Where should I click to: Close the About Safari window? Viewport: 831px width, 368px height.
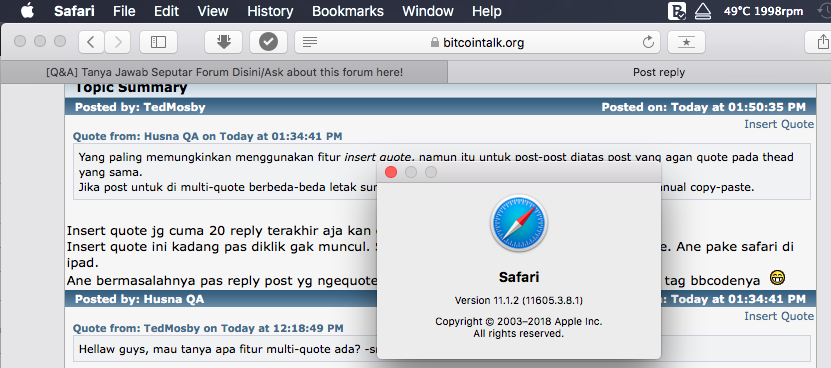pos(391,172)
